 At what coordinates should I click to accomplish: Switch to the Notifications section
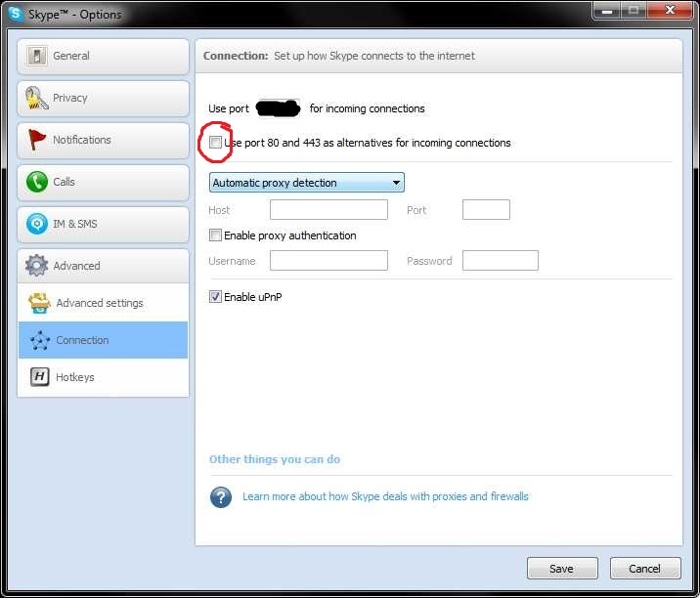(x=103, y=140)
